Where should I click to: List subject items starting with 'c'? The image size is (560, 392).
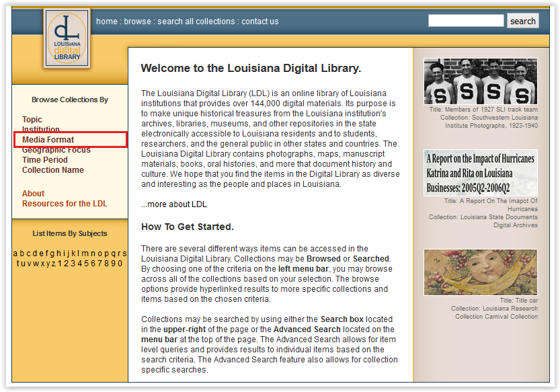pos(28,253)
